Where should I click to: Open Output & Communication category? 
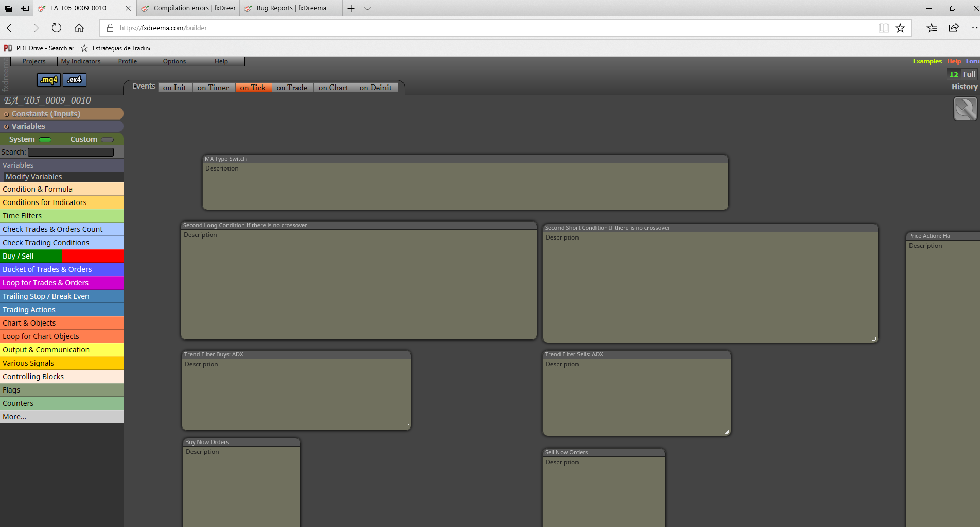tap(62, 350)
